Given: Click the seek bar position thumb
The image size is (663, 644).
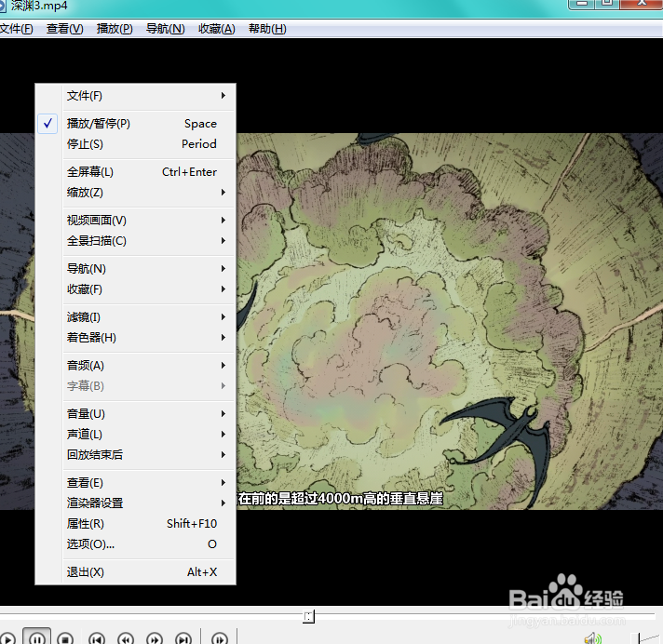Looking at the screenshot, I should click(308, 616).
